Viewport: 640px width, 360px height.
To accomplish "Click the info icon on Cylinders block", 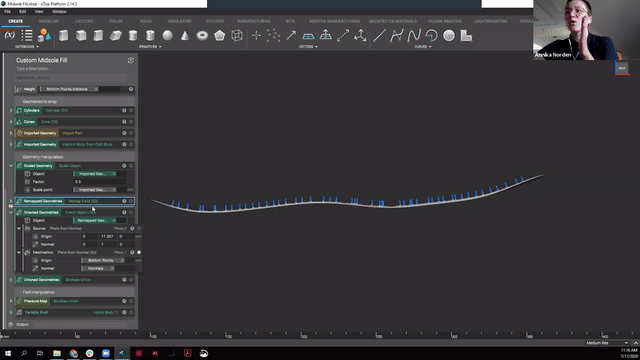I will tap(124, 110).
